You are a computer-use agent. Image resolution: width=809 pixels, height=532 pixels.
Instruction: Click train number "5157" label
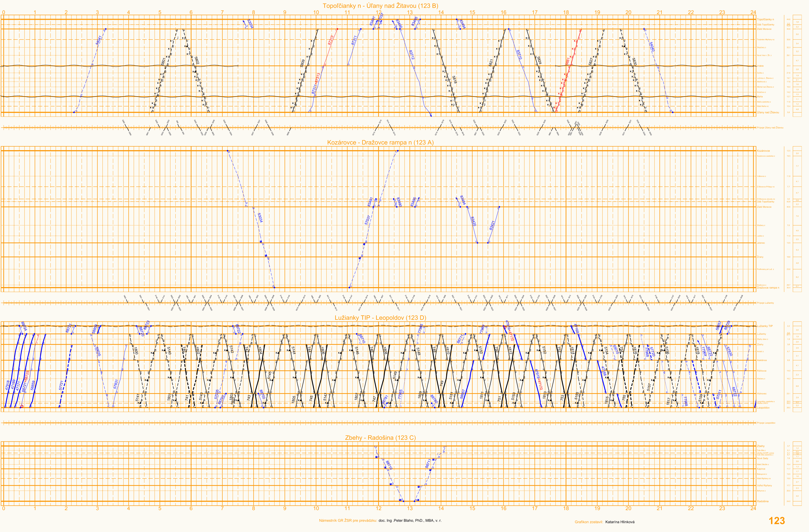[x=649, y=388]
